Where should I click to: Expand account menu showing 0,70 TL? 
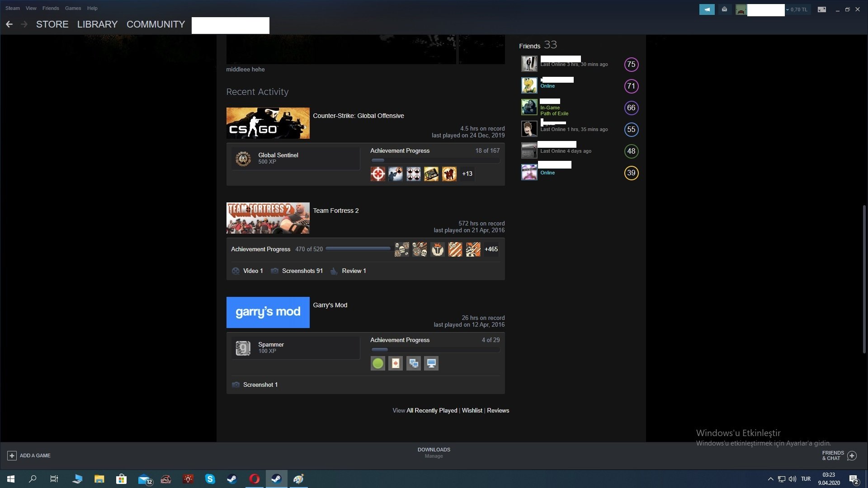[x=797, y=9]
